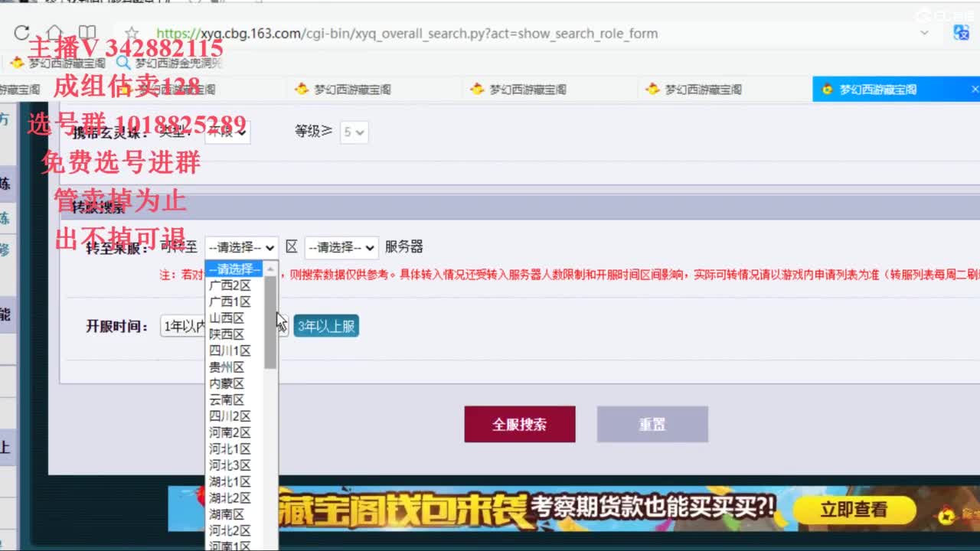Toggle the 1年以内 server age option
This screenshot has width=980, height=551.
coord(184,326)
